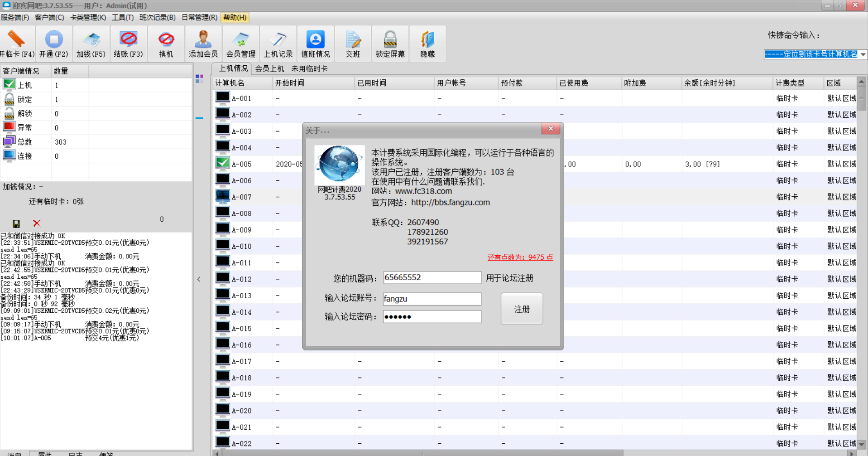Image resolution: width=868 pixels, height=456 pixels.
Task: Click the 结账 (F3) checkout icon
Action: [x=128, y=44]
